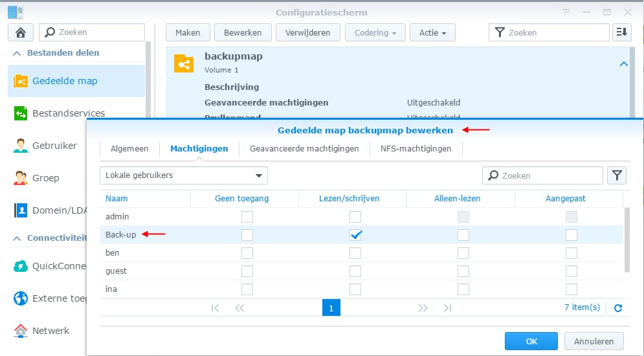Click the filter icon beside dialog search

[x=617, y=175]
